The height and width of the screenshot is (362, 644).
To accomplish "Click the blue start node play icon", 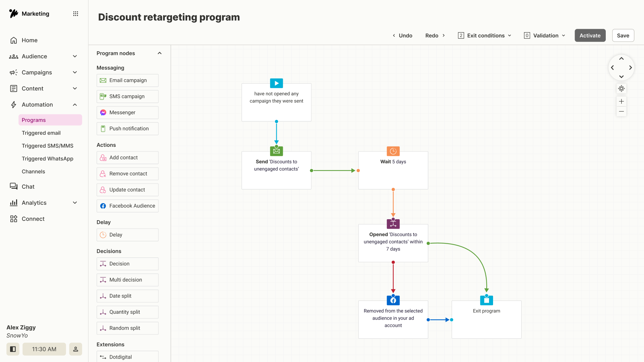I will [x=276, y=83].
